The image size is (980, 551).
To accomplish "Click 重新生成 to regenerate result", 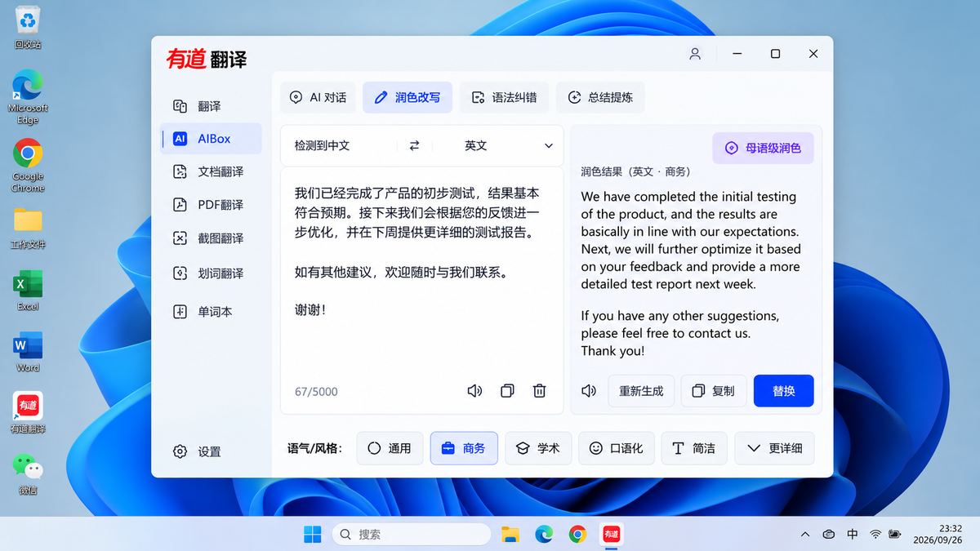I will [x=641, y=391].
